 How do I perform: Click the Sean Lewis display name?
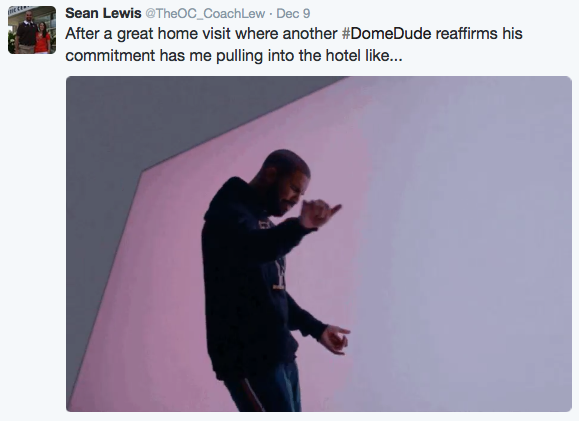(x=103, y=14)
